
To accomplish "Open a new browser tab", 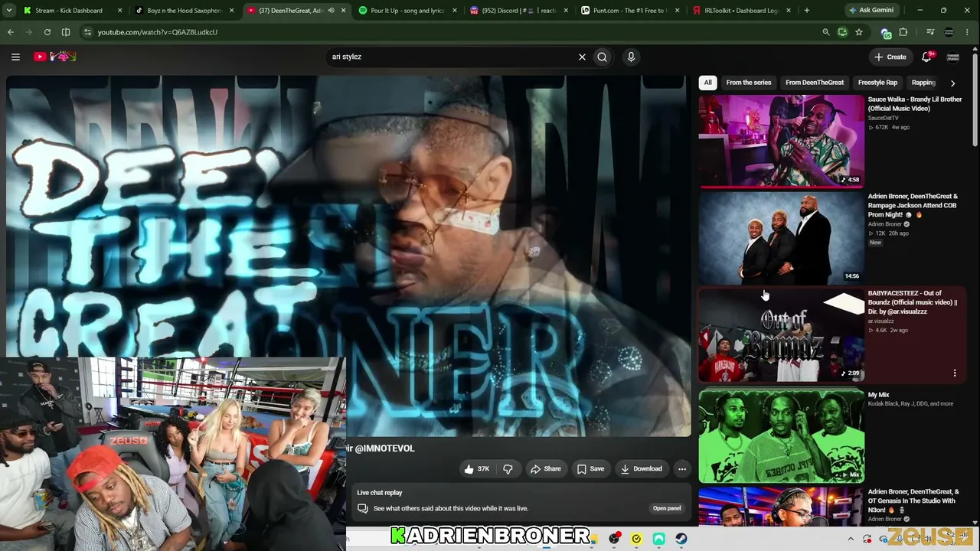I will (x=807, y=11).
